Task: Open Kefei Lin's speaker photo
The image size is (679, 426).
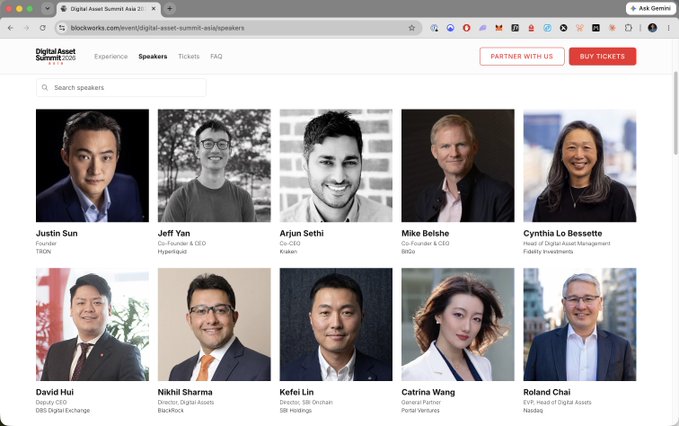Action: coord(336,324)
